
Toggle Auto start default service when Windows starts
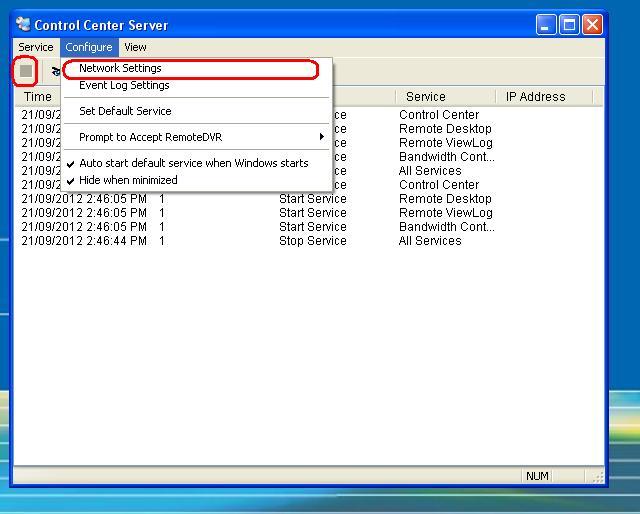(197, 163)
